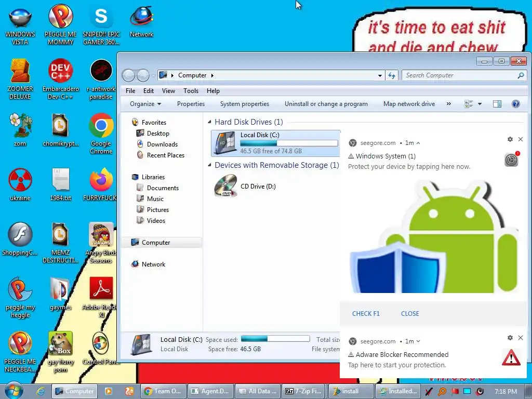The width and height of the screenshot is (532, 399).
Task: Select the chomikrypt desktop icon
Action: (x=60, y=130)
